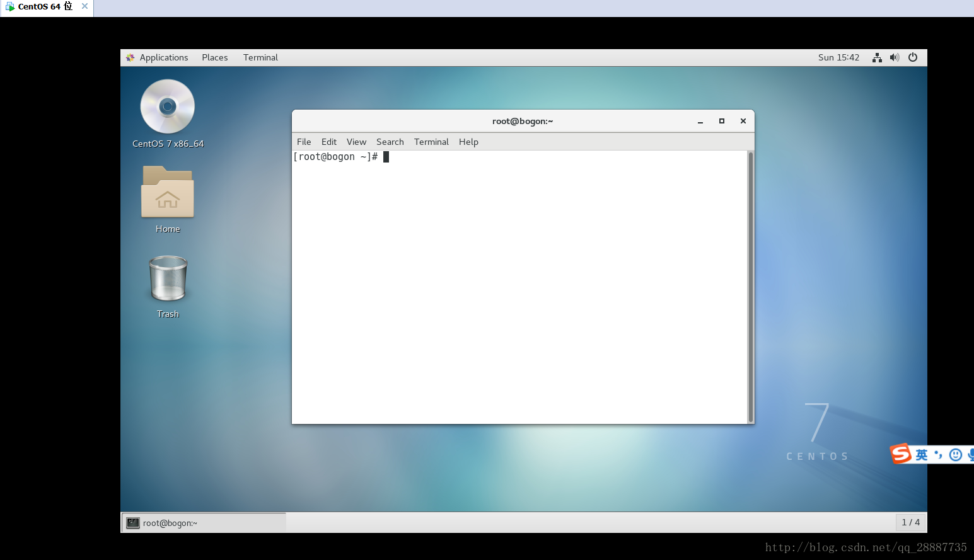
Task: Open the View menu in terminal
Action: tap(356, 142)
